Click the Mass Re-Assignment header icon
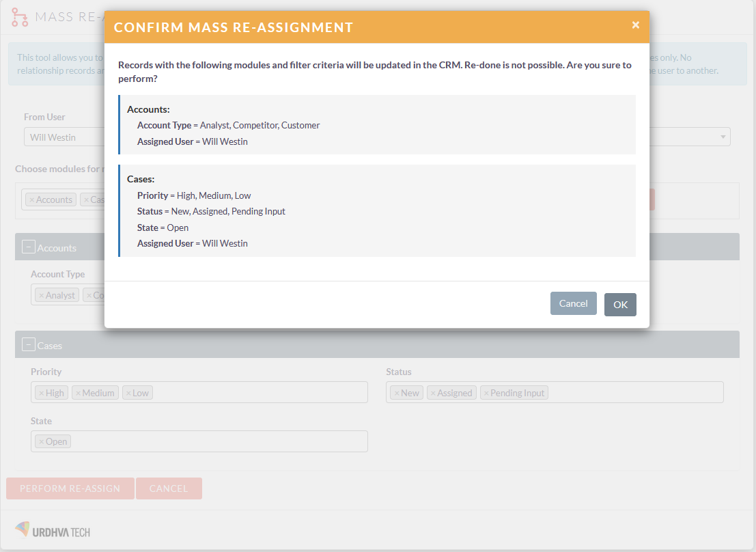756x552 pixels. [19, 16]
